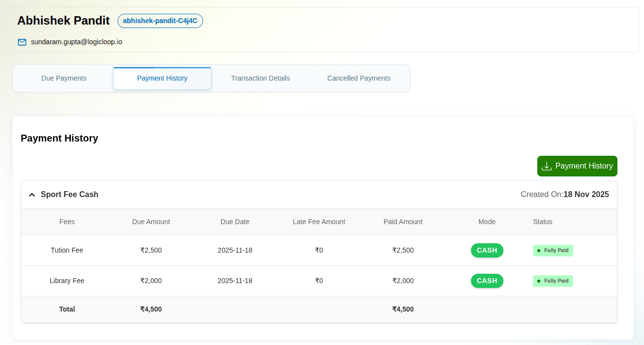Click the ₹2,500 due amount for Tution Fee
Image resolution: width=644 pixels, height=345 pixels.
151,250
